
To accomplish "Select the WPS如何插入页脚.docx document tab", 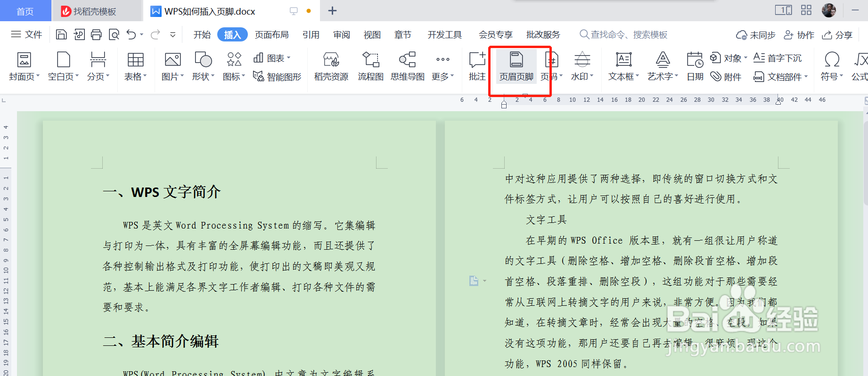I will (231, 11).
